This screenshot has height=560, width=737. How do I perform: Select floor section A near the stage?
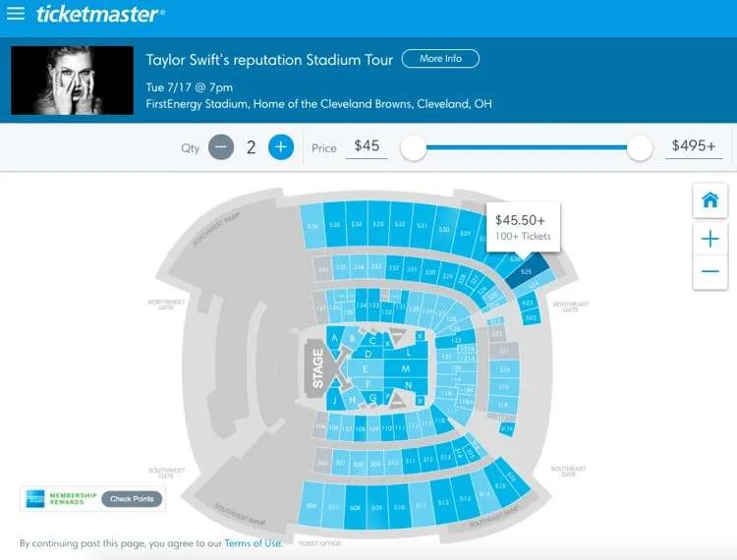(334, 337)
